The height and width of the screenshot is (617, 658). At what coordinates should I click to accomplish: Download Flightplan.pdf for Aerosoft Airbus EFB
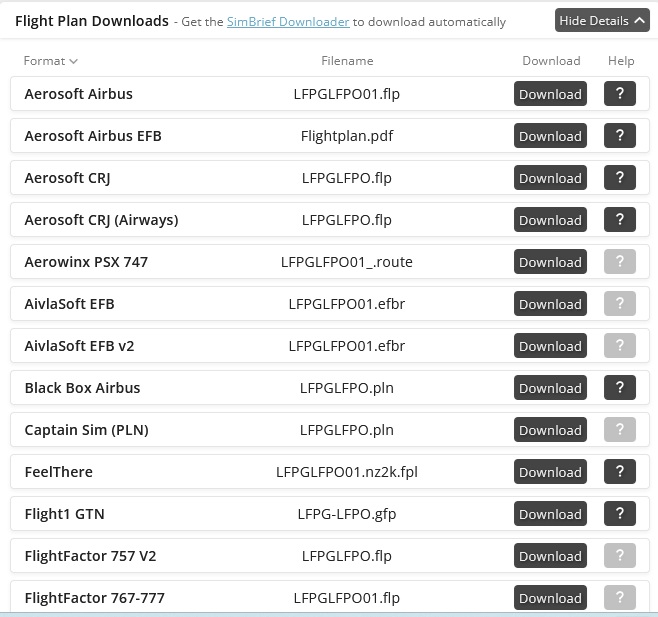tap(550, 136)
